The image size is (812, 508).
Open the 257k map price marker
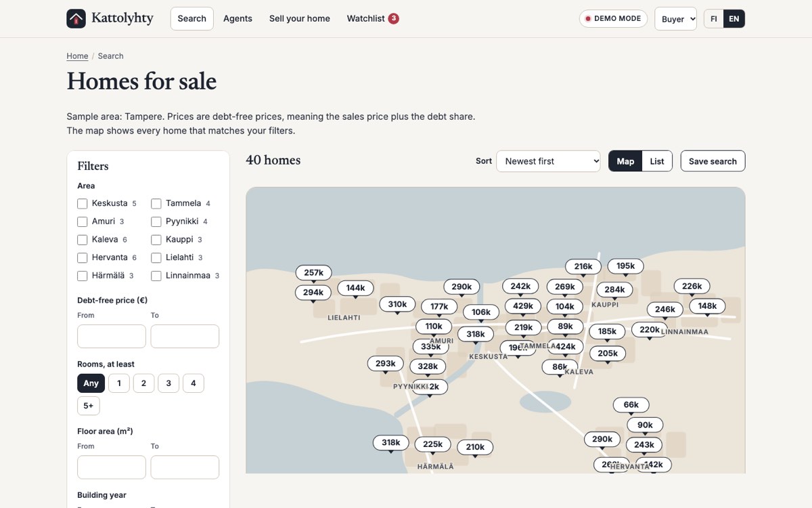(x=313, y=272)
